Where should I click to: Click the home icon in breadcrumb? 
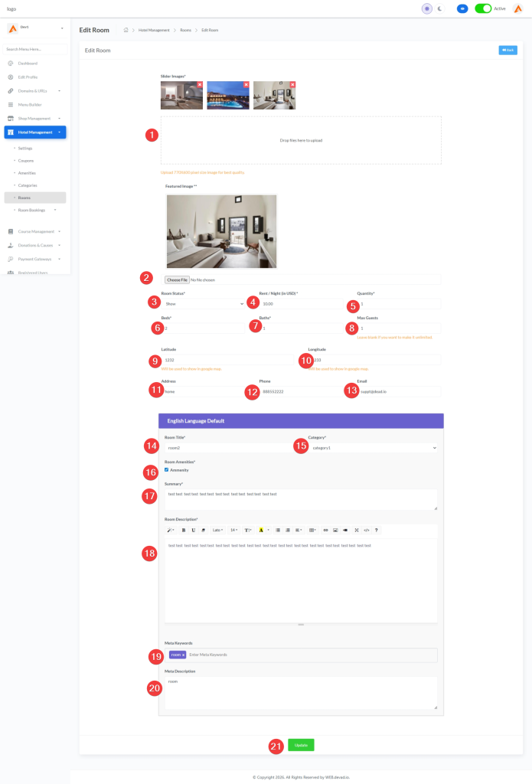[126, 30]
